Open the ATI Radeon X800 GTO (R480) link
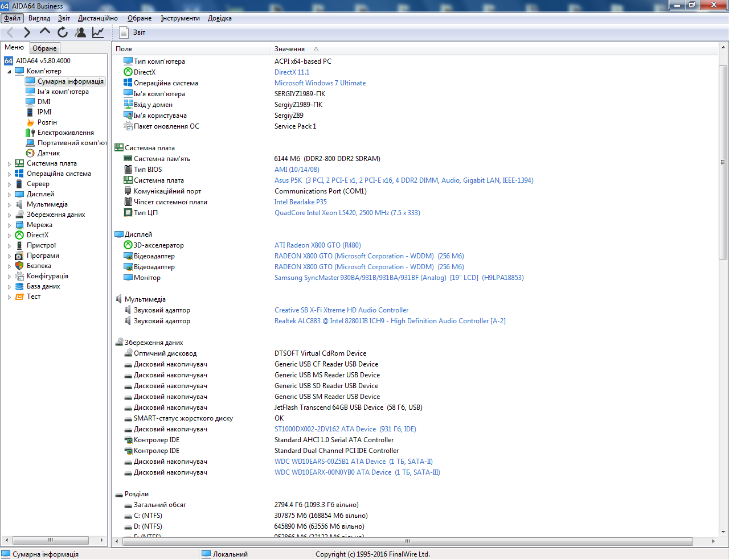Image resolution: width=729 pixels, height=560 pixels. 318,245
